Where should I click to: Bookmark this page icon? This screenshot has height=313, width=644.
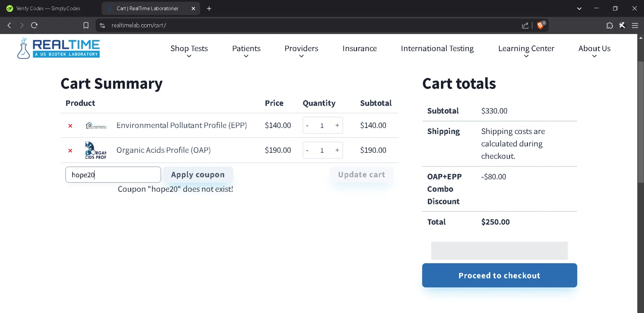(x=86, y=25)
